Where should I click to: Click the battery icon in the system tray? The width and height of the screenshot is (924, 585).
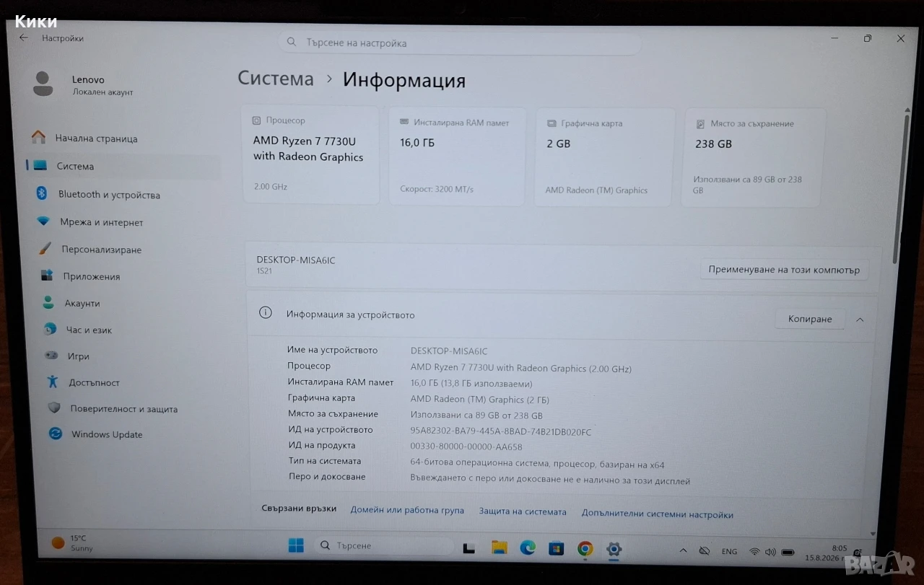coord(788,553)
